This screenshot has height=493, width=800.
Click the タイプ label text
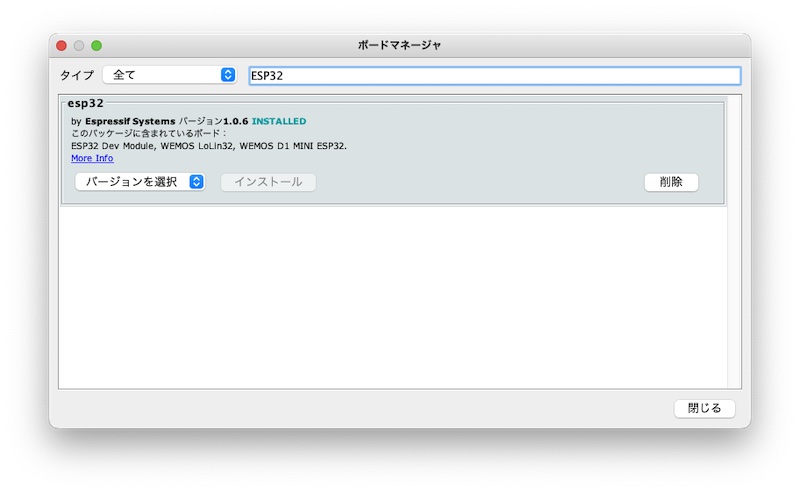(x=77, y=76)
